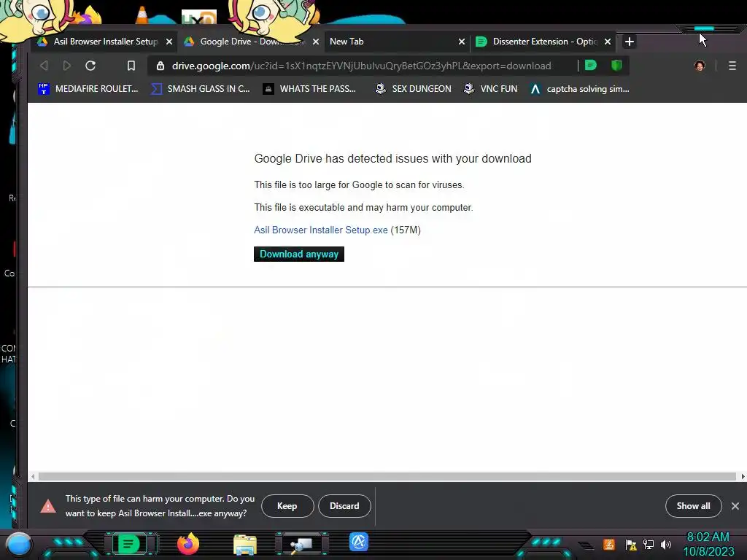This screenshot has height=560, width=747.
Task: Switch to the Asil Browser Installer Setup tab
Action: click(x=104, y=42)
